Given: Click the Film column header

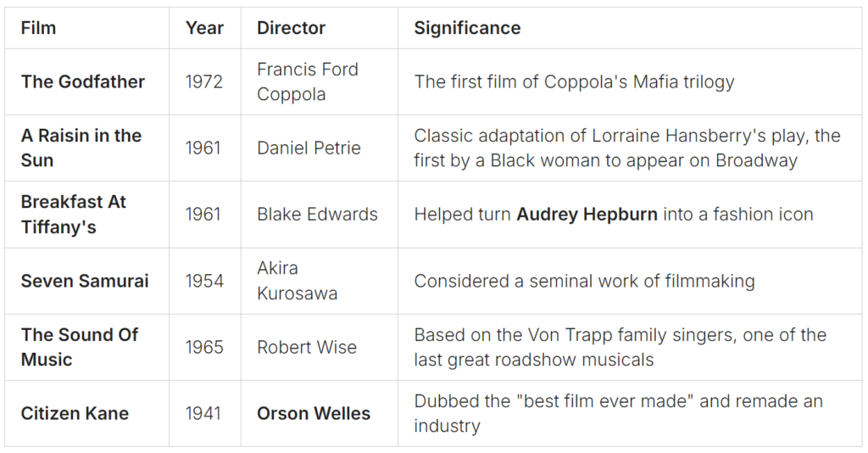Looking at the screenshot, I should pyautogui.click(x=38, y=28).
